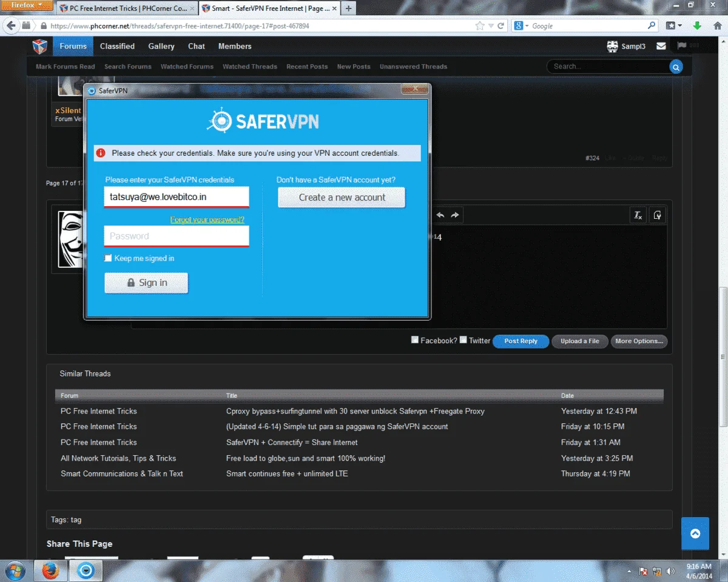Open Firefox bookmarks menu icon
728x582 pixels.
(673, 26)
